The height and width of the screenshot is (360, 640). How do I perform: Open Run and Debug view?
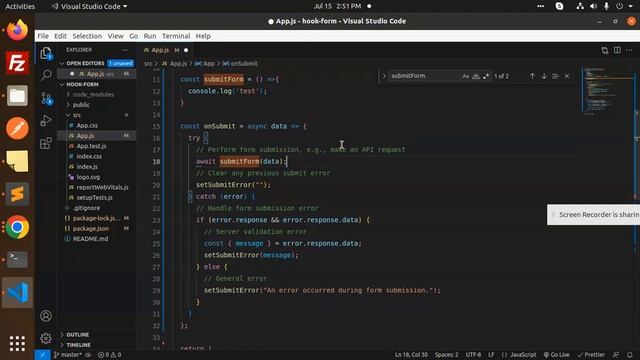[x=46, y=120]
